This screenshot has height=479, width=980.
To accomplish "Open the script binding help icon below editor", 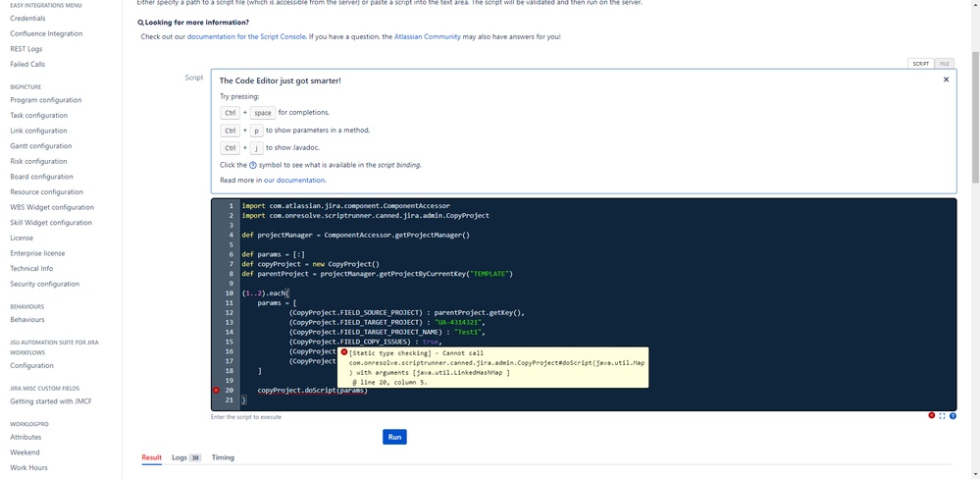I will (953, 416).
